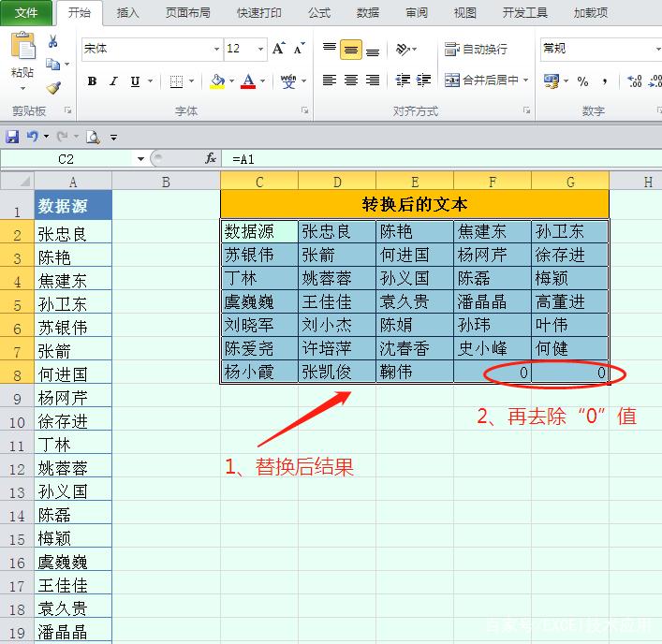The image size is (662, 644).
Task: Click the Paste clipboard icon
Action: 22,47
